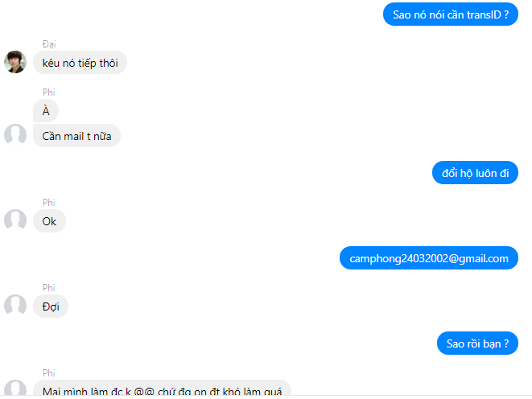Click the 'Đợi' message bubble
This screenshot has width=532, height=399.
pos(51,306)
